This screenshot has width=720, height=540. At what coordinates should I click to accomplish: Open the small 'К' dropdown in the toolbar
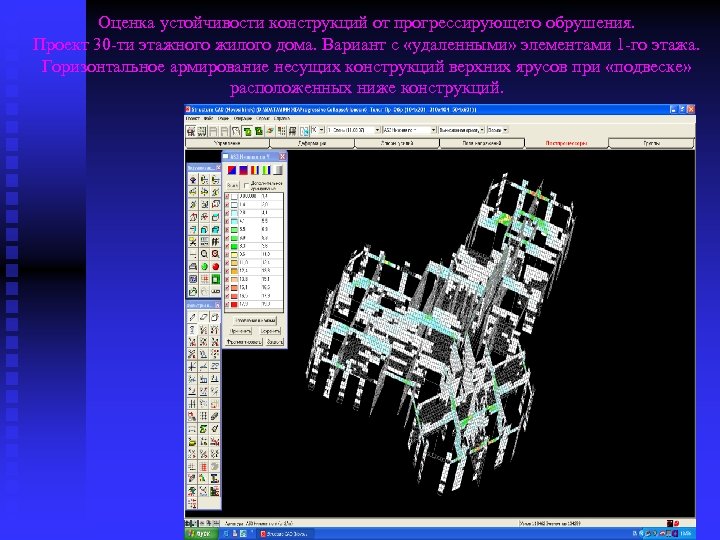[318, 130]
